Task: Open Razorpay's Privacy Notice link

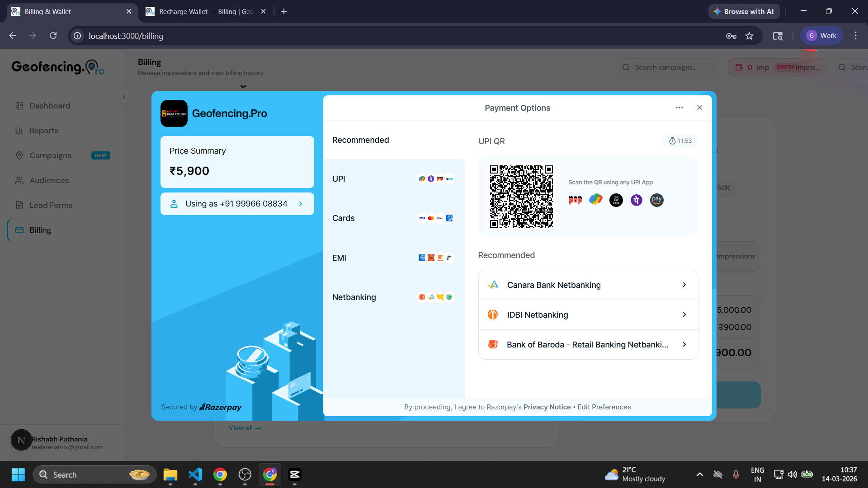Action: point(547,407)
